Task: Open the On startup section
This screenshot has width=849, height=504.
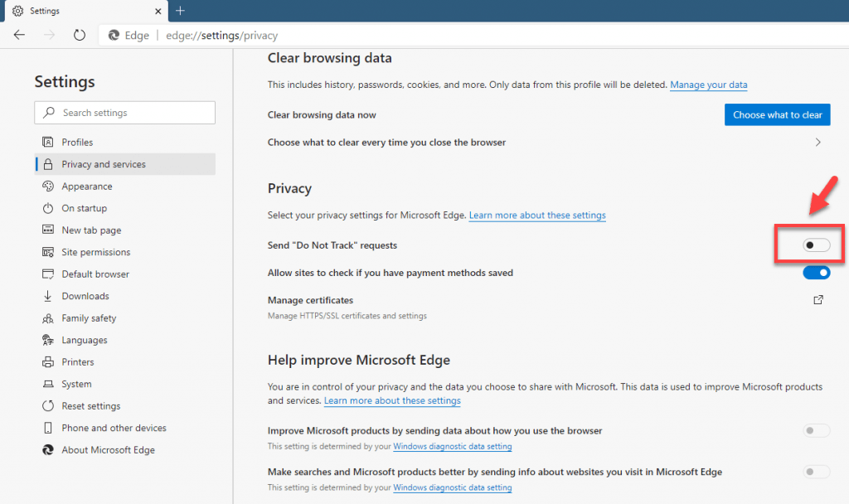Action: pos(85,207)
